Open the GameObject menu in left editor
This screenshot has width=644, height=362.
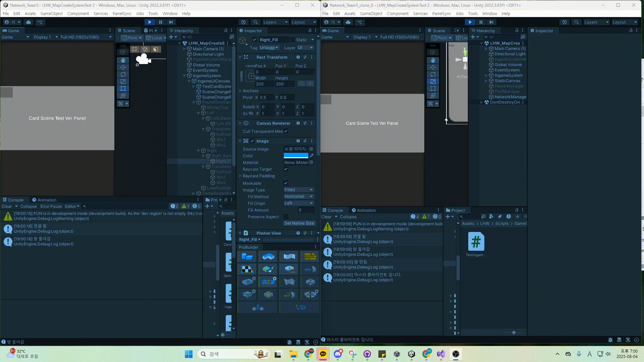pyautogui.click(x=51, y=14)
